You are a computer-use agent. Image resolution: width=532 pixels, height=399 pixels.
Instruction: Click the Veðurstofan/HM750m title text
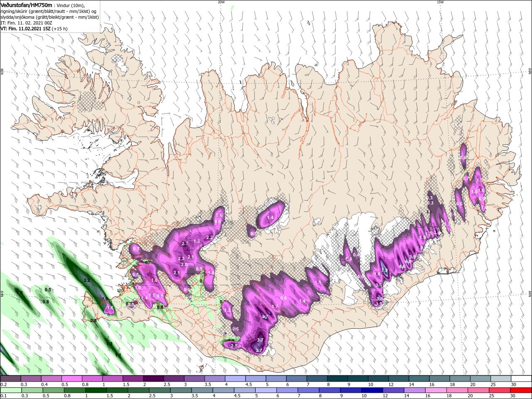click(x=27, y=5)
